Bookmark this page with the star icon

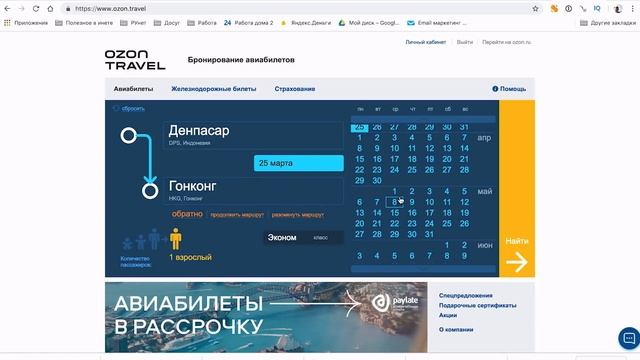(535, 9)
